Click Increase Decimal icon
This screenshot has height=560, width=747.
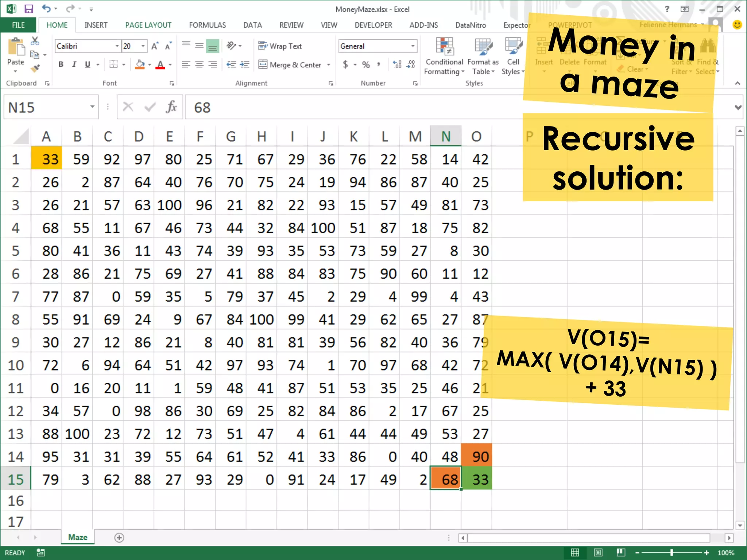click(x=397, y=65)
